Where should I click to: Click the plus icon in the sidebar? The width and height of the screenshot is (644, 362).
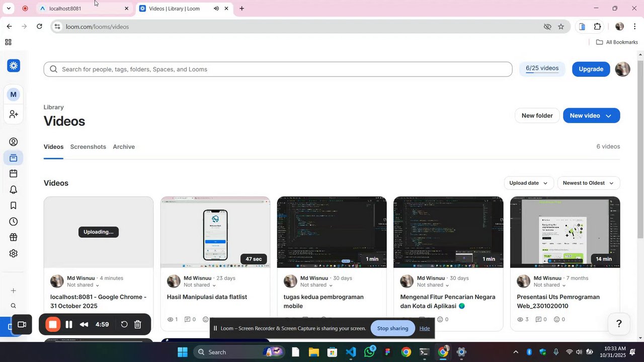pos(14,291)
